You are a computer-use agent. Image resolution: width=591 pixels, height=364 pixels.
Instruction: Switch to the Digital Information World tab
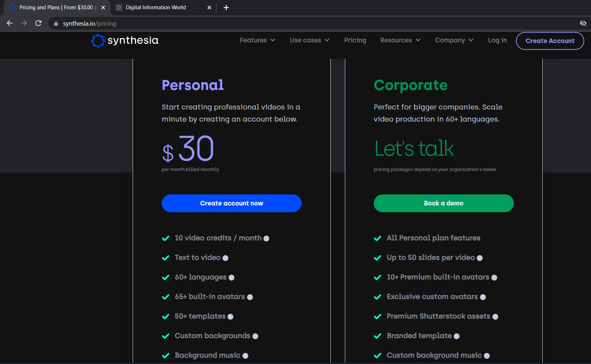point(164,7)
